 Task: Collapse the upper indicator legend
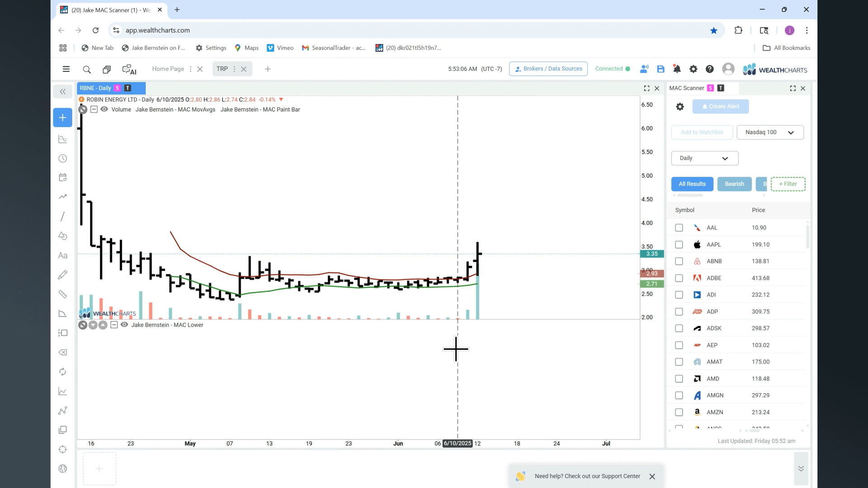coord(94,109)
